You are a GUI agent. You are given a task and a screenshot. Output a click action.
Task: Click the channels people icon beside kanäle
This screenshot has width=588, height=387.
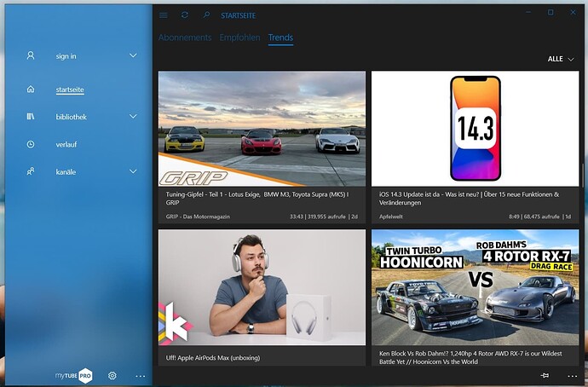[31, 171]
